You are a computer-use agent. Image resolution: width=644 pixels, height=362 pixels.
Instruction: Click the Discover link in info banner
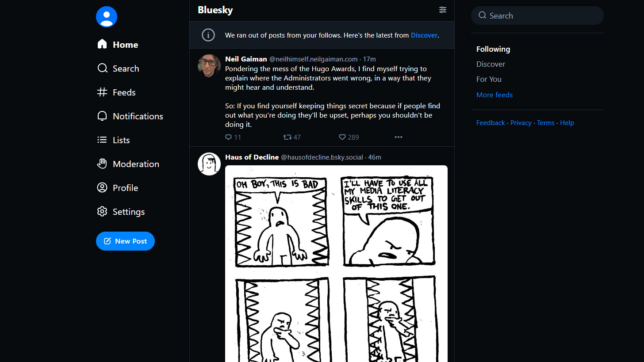[x=424, y=35]
